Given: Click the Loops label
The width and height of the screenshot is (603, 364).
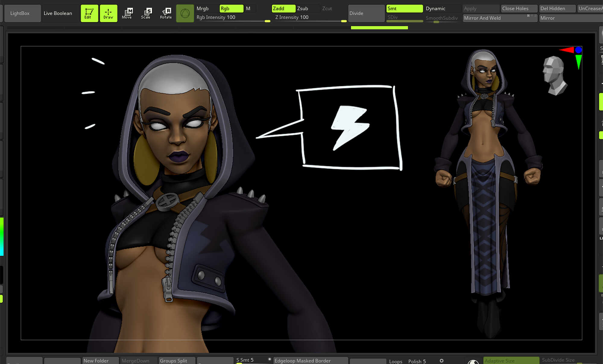Looking at the screenshot, I should (x=396, y=361).
